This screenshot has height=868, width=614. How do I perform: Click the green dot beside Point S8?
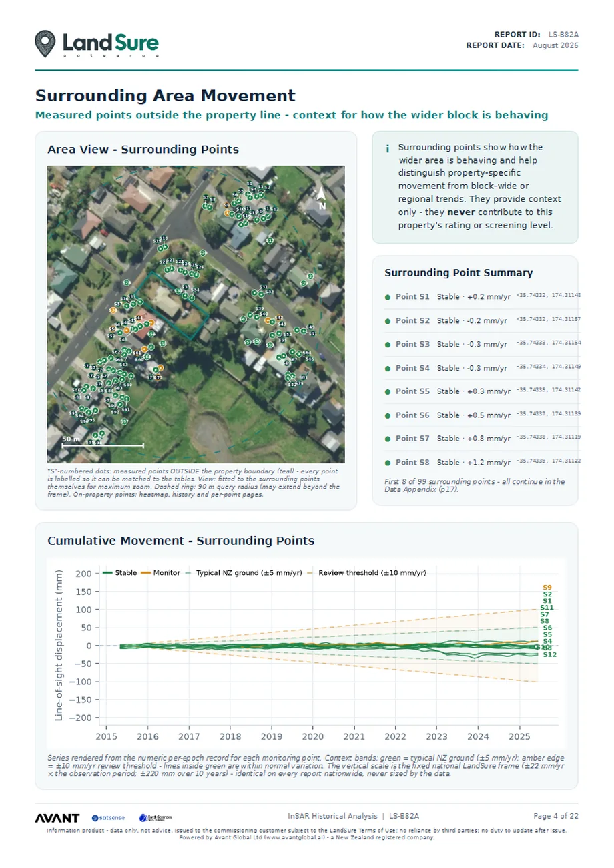(388, 463)
